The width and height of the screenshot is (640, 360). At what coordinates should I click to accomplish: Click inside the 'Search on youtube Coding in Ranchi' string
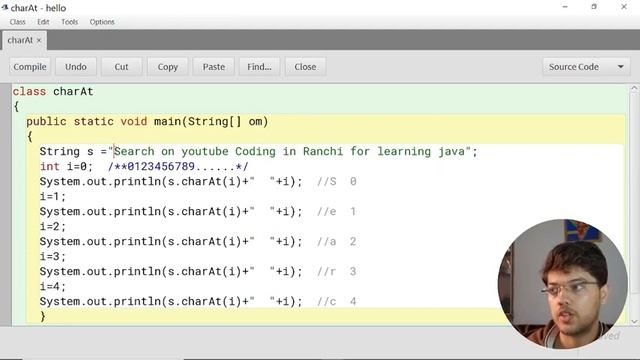[290, 151]
